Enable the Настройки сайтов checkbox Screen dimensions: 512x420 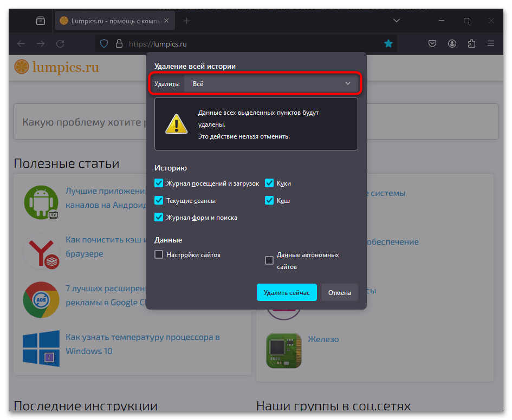click(159, 254)
